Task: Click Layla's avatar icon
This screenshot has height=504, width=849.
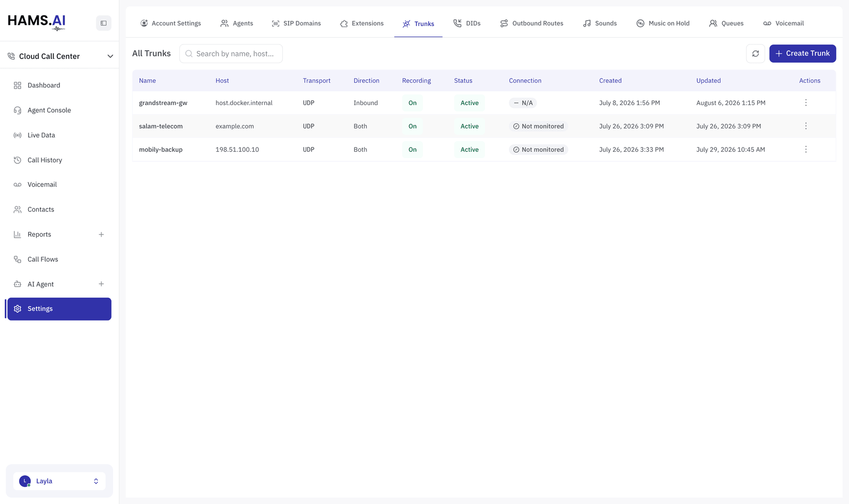Action: pyautogui.click(x=25, y=481)
